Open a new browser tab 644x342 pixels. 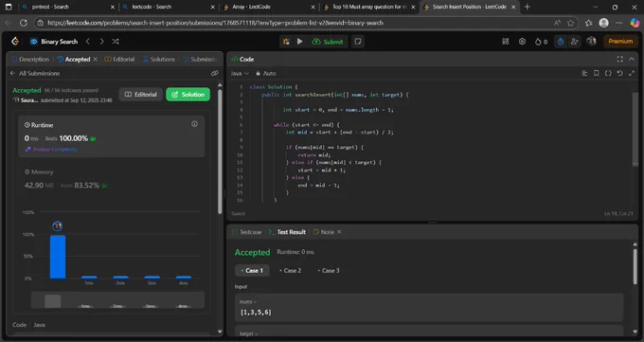click(x=528, y=7)
